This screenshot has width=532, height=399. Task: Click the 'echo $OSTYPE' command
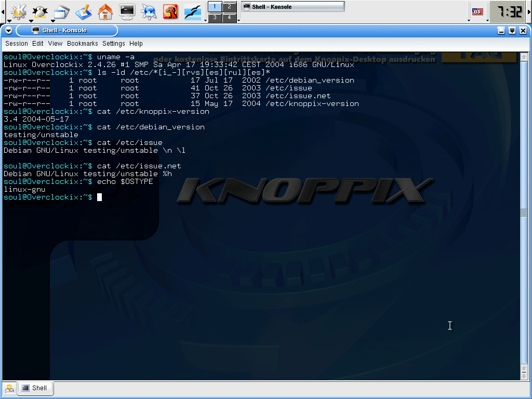[x=125, y=181]
